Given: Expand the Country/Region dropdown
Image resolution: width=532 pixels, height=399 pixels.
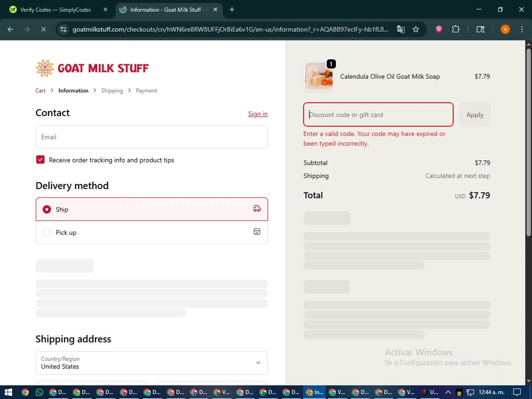Looking at the screenshot, I should pos(152,363).
